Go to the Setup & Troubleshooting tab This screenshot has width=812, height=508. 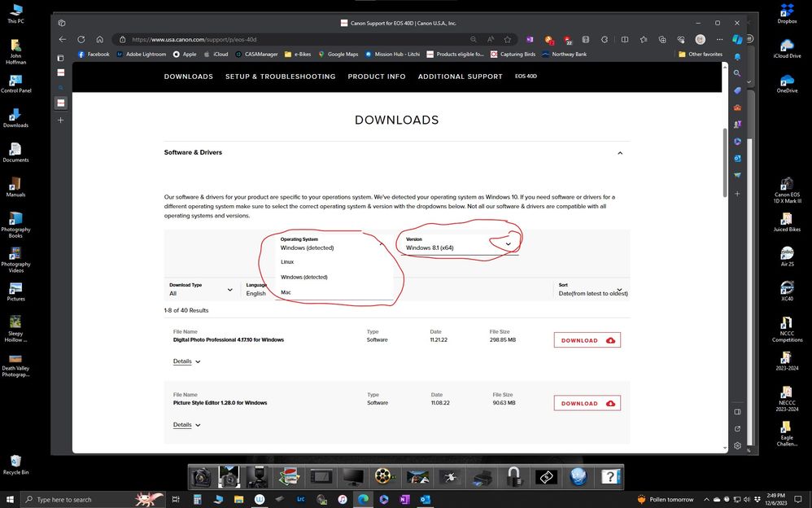click(x=280, y=77)
